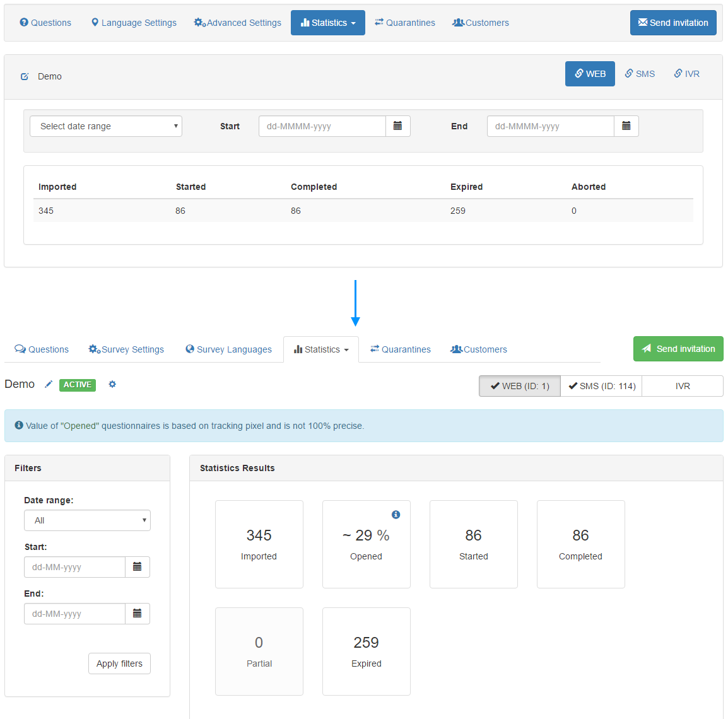
Task: Select SMS channel link in top panel
Action: click(x=640, y=74)
